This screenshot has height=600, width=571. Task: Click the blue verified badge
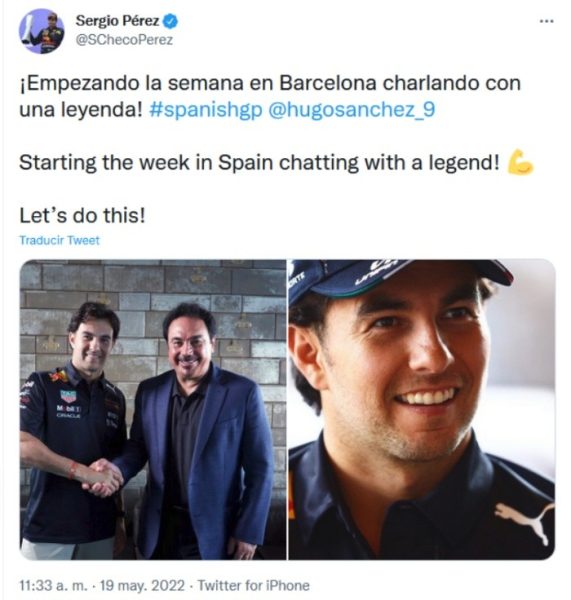(171, 21)
